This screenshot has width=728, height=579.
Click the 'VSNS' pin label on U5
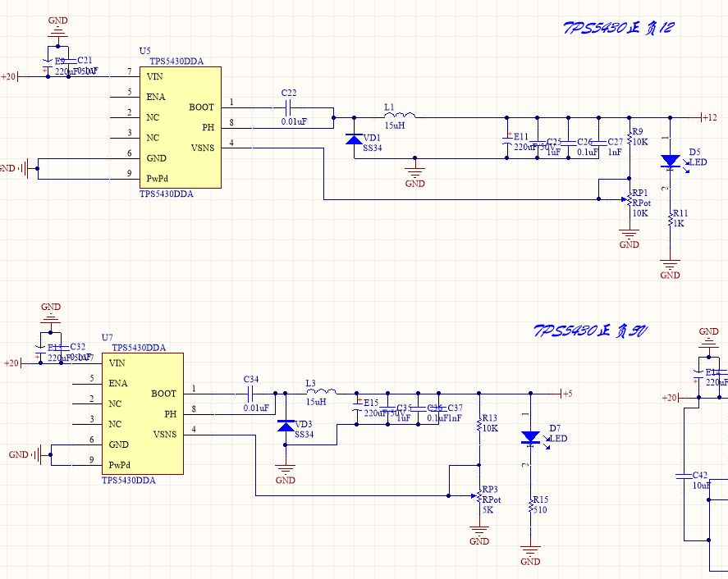click(203, 148)
